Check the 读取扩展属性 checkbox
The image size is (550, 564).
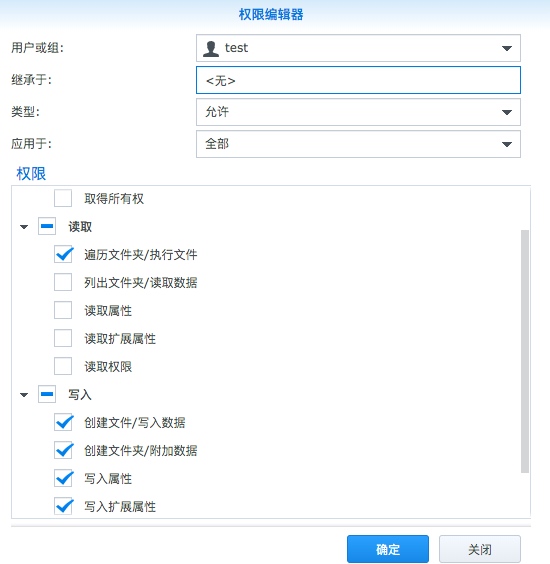click(x=63, y=338)
